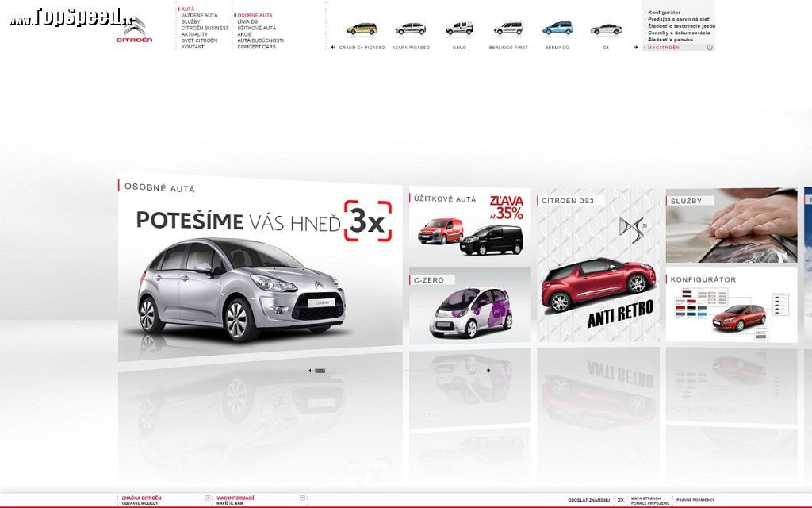Open the Concept Cars submenu link
The width and height of the screenshot is (812, 508).
256,47
